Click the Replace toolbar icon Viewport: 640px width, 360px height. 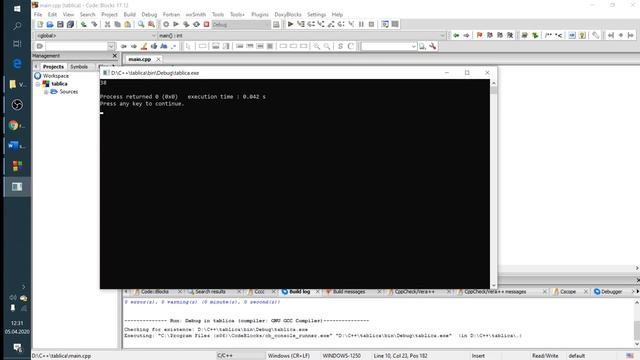(151, 24)
